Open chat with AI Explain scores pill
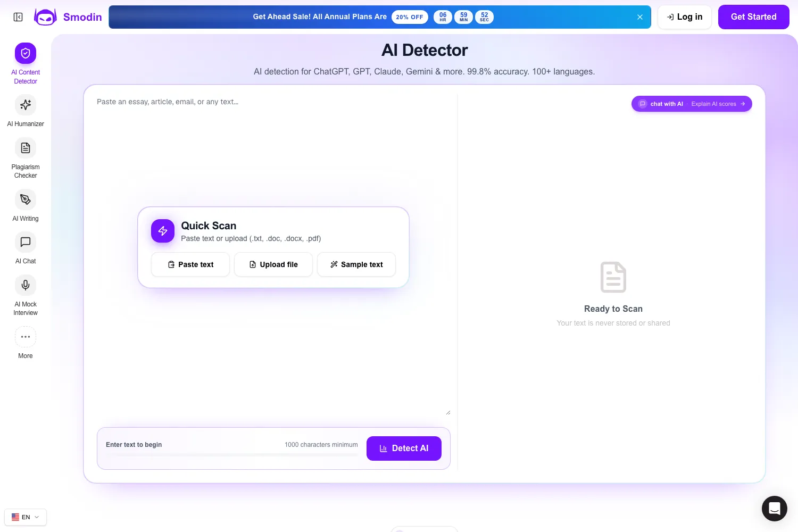 692,104
